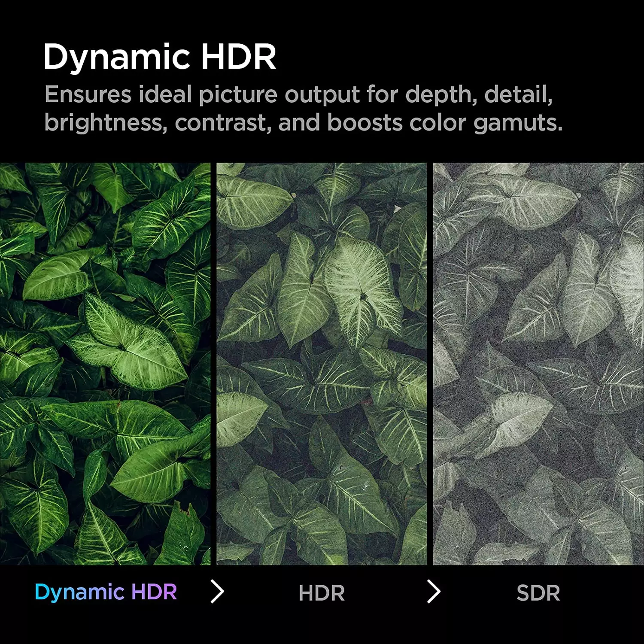Select the faded SDR leaves image

(x=538, y=364)
